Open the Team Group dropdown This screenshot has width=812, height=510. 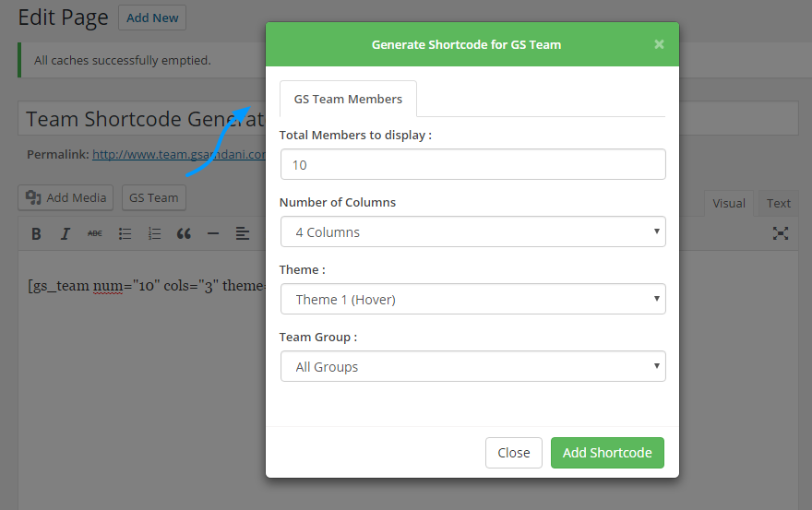(472, 366)
